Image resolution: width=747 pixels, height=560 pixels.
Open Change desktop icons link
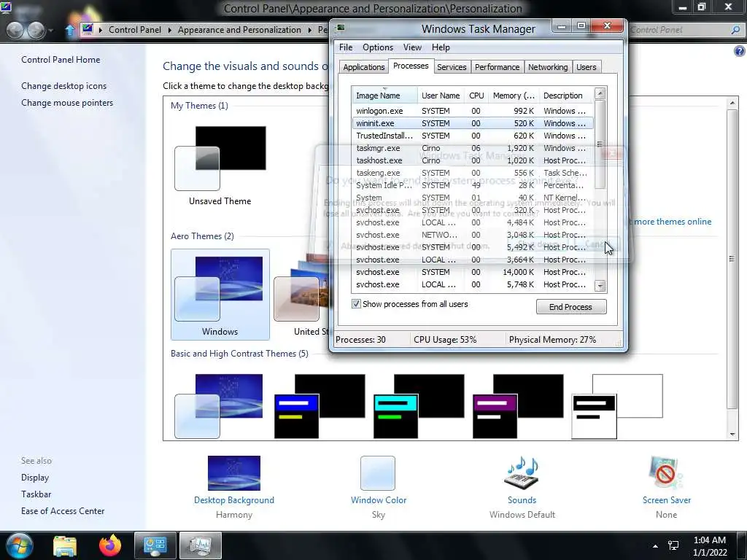tap(64, 86)
